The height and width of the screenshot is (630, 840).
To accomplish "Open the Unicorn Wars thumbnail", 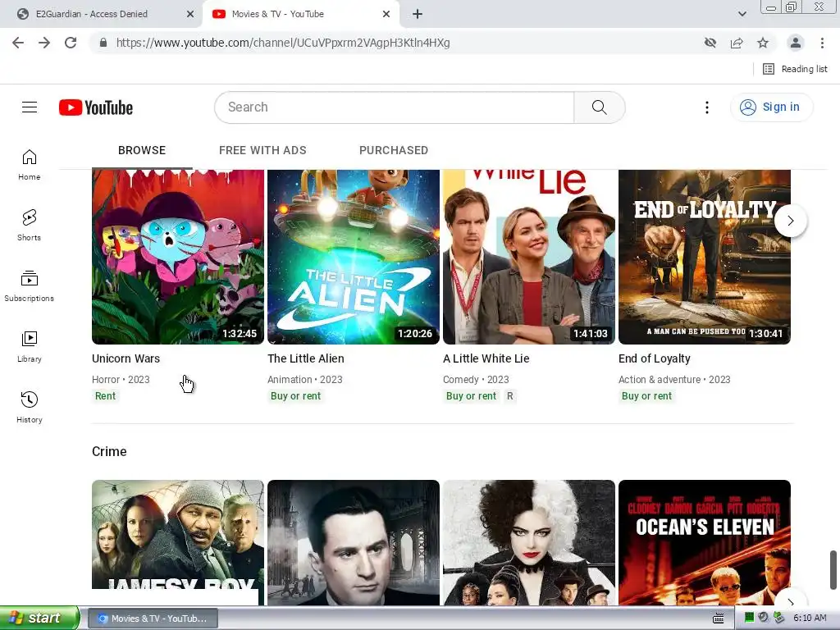I will [178, 257].
